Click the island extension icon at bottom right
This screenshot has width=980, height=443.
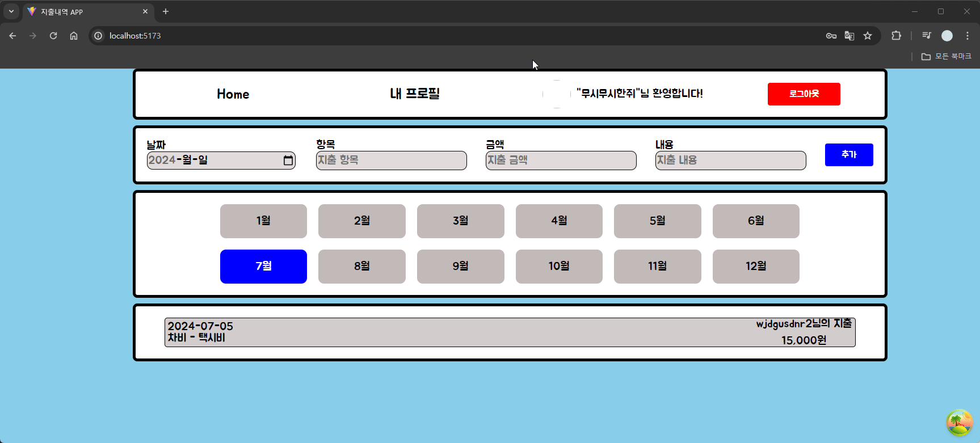coord(960,423)
